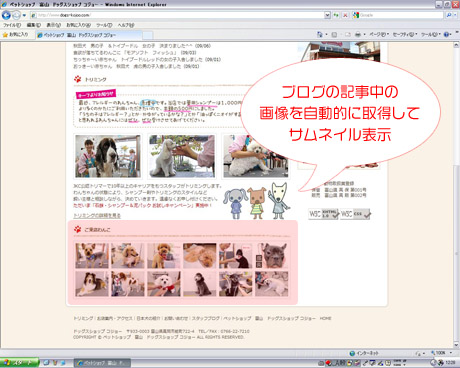The height and width of the screenshot is (368, 460).
Task: Start the search with the magnifier icon
Action: point(449,15)
